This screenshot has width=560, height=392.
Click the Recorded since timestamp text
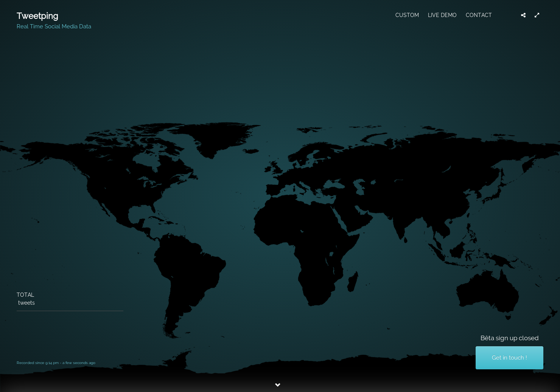click(56, 363)
